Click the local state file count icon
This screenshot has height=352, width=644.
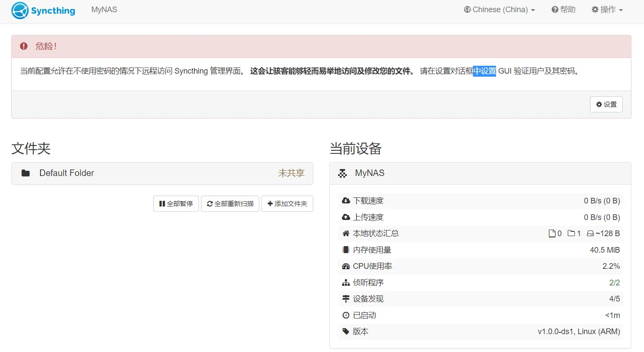point(552,234)
